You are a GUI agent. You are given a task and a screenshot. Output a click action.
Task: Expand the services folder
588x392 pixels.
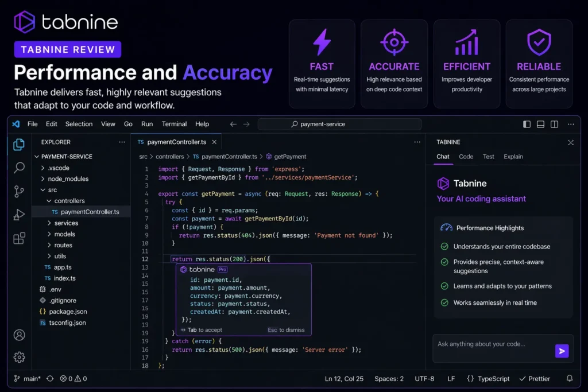point(49,223)
